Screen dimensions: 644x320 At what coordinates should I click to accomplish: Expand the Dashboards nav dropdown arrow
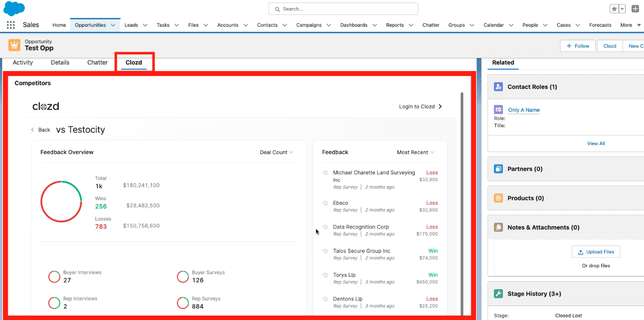[375, 25]
